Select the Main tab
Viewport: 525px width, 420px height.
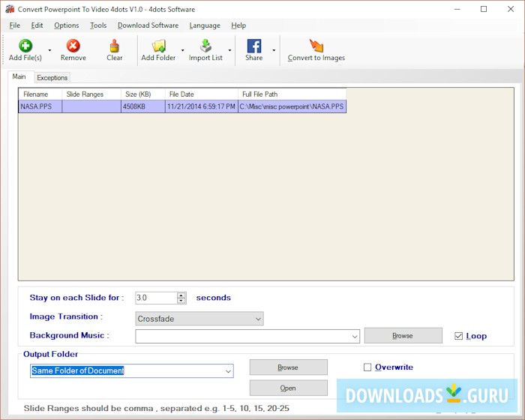coord(19,76)
